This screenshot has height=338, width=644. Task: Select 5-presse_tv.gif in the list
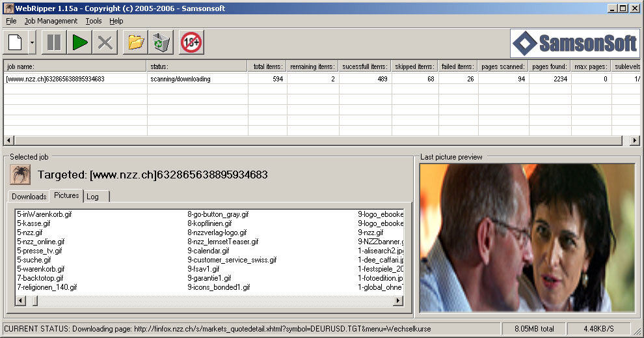40,251
